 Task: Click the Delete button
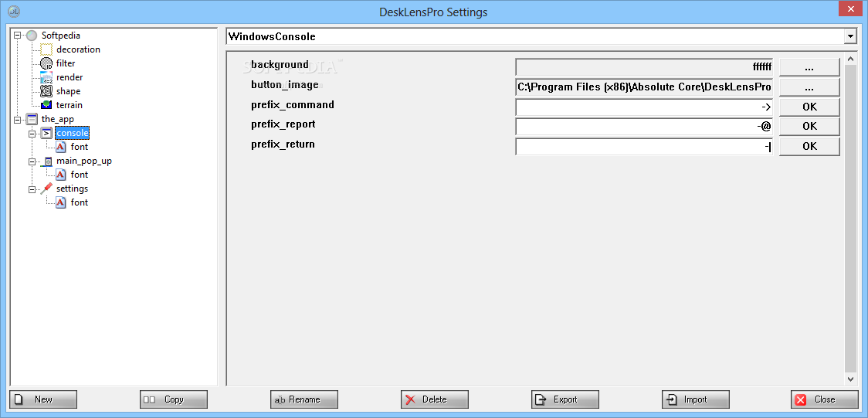click(x=435, y=399)
